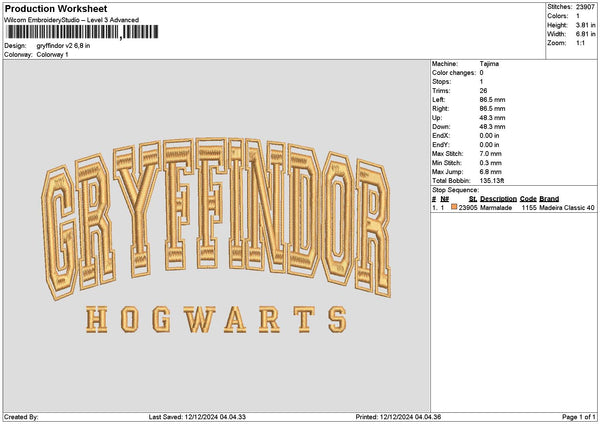Image resolution: width=600 pixels, height=424 pixels.
Task: Select the Width value 6.81 in
Action: [x=585, y=34]
